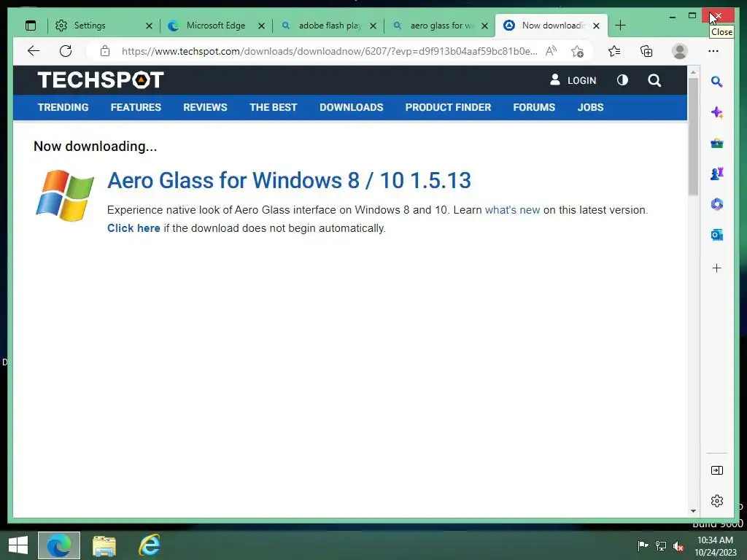Follow the what's new link
Image resolution: width=747 pixels, height=560 pixels.
pyautogui.click(x=512, y=210)
